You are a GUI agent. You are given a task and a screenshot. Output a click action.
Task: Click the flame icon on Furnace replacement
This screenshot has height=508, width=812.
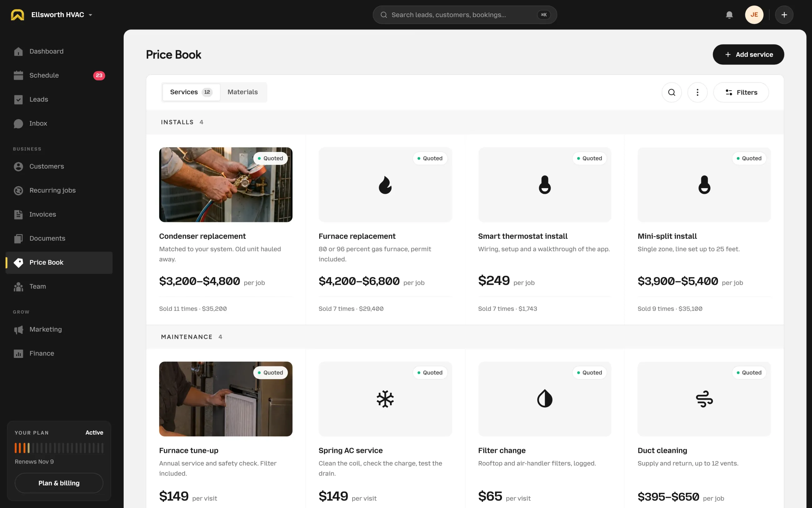pos(385,185)
